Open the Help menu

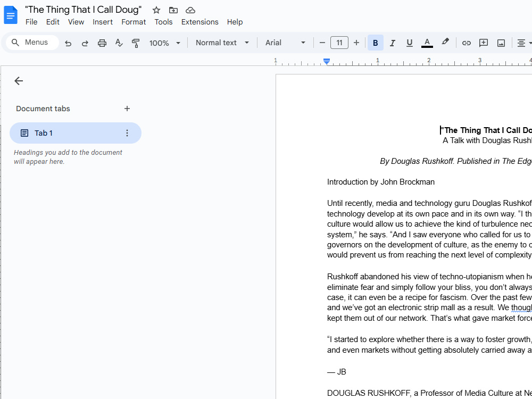coord(235,22)
